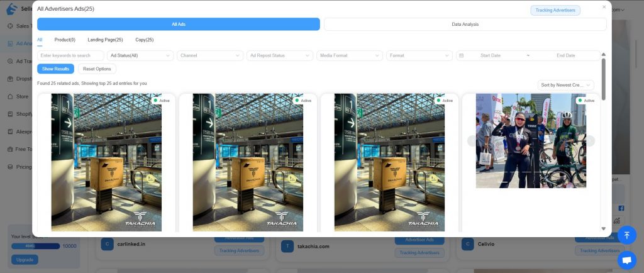This screenshot has width=644, height=273.
Task: Click Tracking Advertisers button in the dialog header
Action: 555,10
